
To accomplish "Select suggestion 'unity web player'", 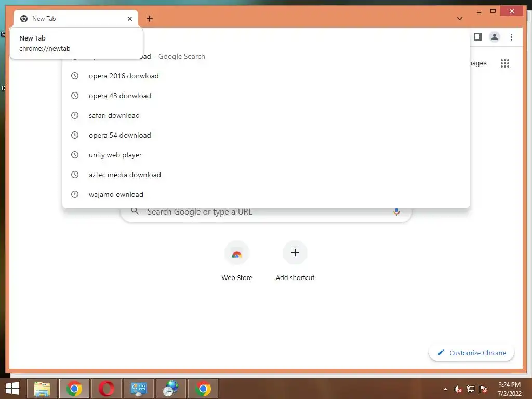I will (266, 155).
